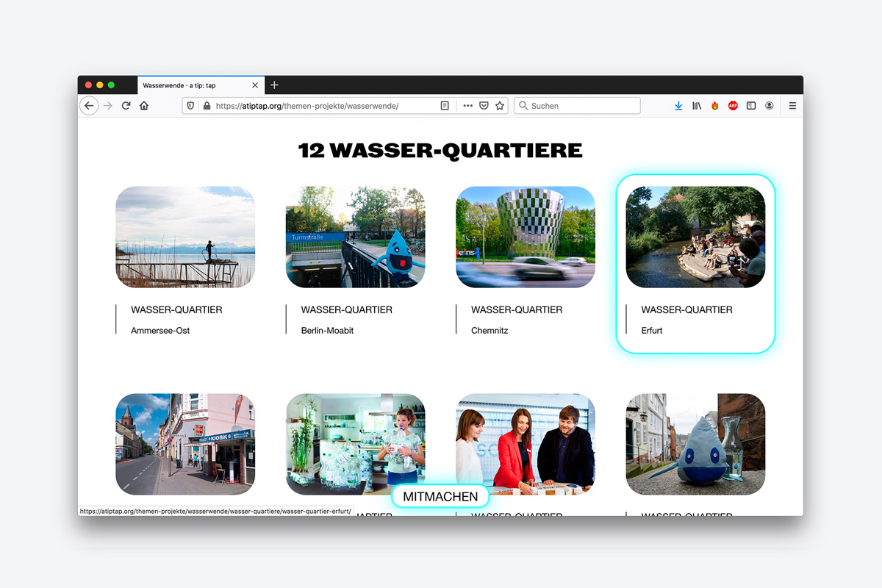Focus the Suchen search box
Viewport: 882px width, 588px height.
[x=577, y=106]
